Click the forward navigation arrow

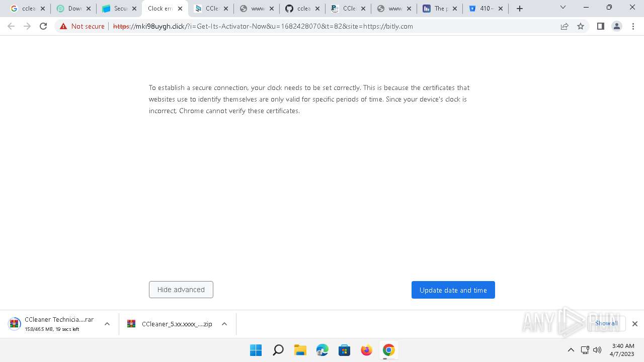[x=27, y=26]
